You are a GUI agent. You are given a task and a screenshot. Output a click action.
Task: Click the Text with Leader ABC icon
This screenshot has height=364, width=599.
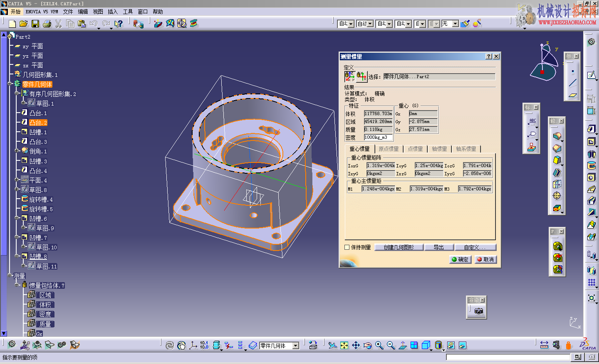click(x=532, y=122)
